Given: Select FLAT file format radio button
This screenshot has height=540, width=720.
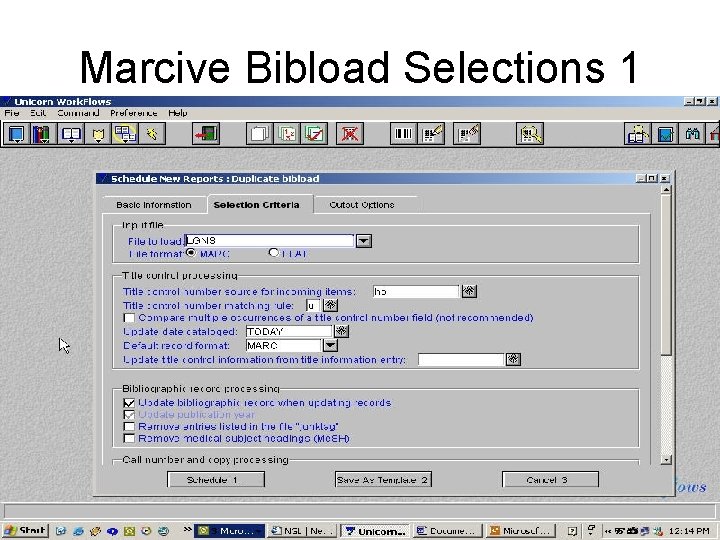Looking at the screenshot, I should coord(274,253).
